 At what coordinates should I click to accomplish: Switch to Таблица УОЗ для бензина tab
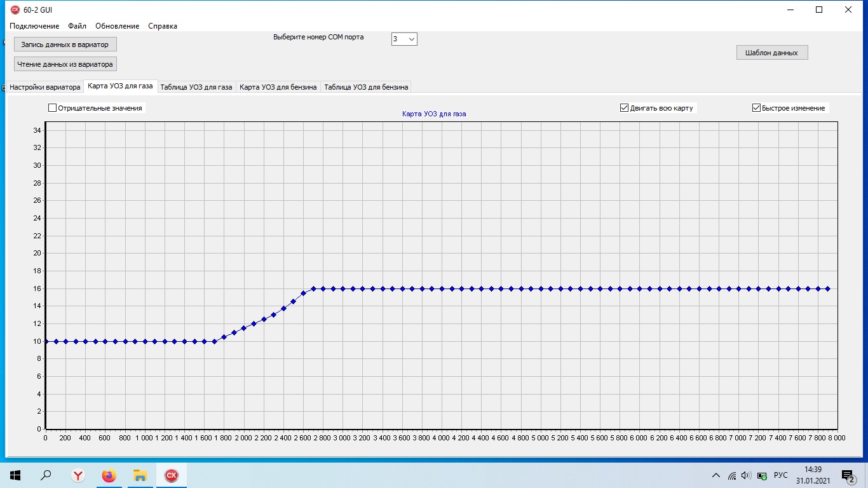366,87
